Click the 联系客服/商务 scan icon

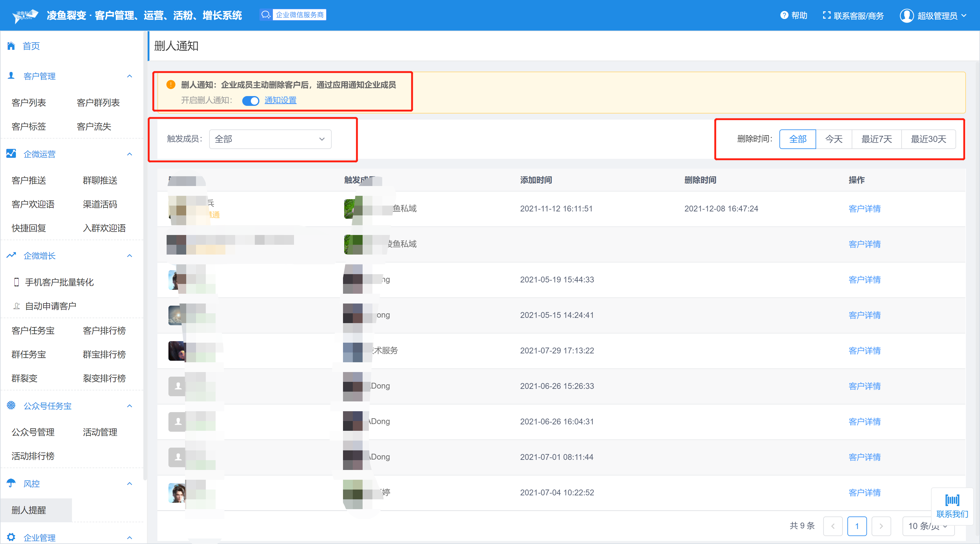tap(826, 15)
